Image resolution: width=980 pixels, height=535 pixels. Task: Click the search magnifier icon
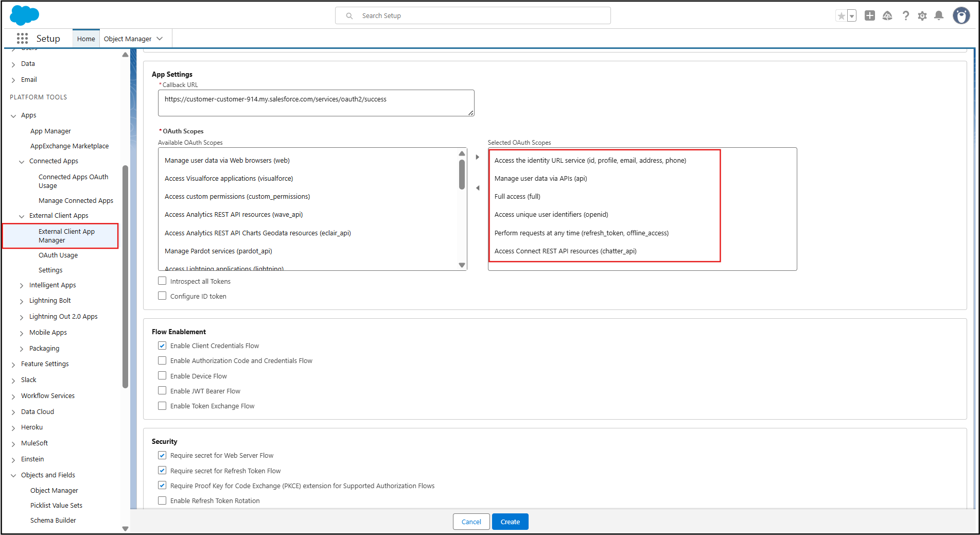click(x=349, y=16)
